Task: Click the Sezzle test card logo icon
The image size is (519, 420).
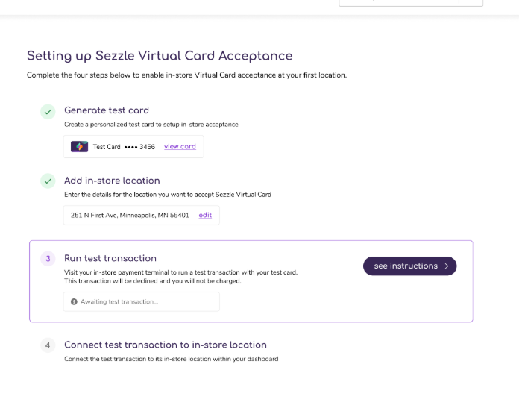Action: pos(79,147)
